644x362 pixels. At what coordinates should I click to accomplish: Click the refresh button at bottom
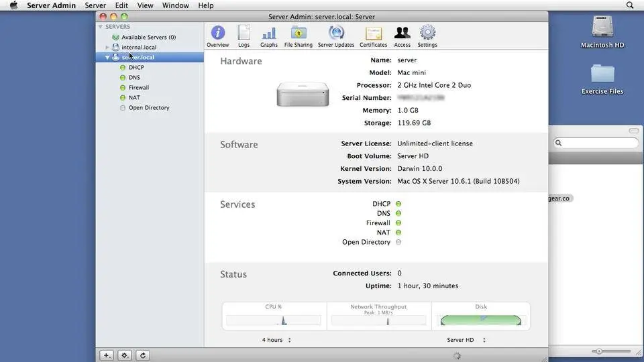tap(142, 355)
